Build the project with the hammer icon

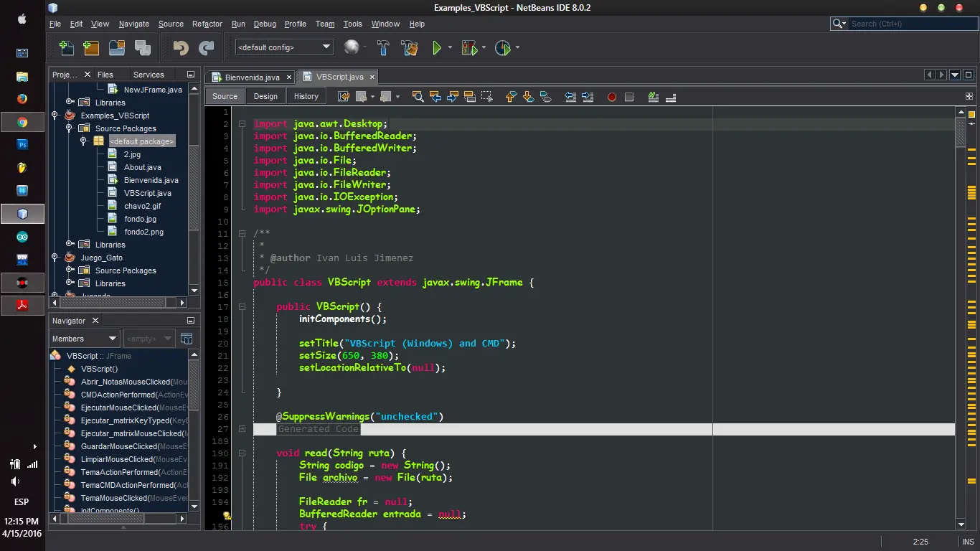[383, 48]
